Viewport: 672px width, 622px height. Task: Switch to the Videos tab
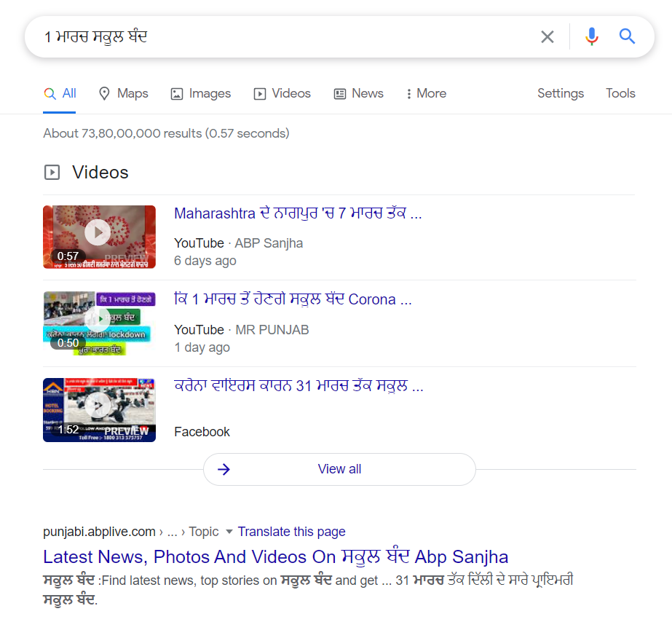282,93
